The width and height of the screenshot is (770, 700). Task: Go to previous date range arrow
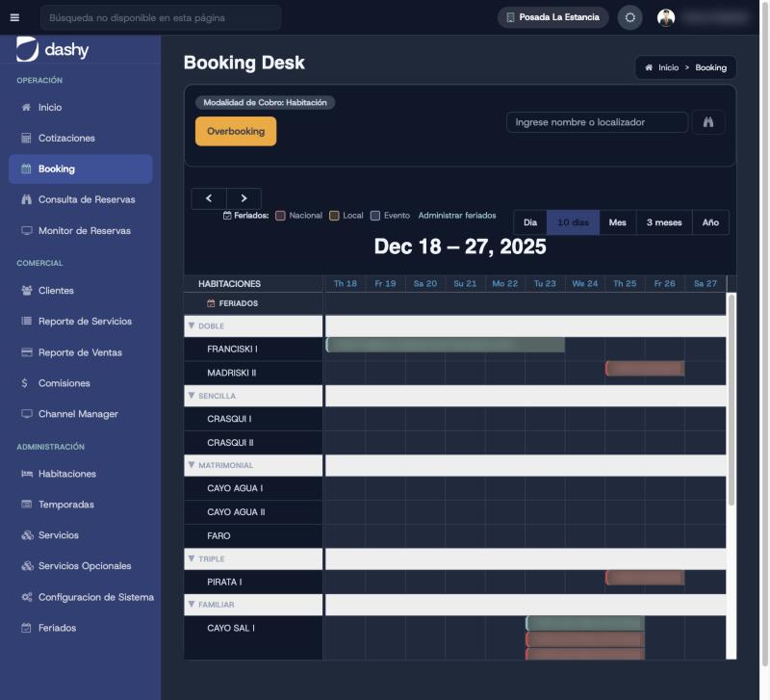(x=209, y=198)
